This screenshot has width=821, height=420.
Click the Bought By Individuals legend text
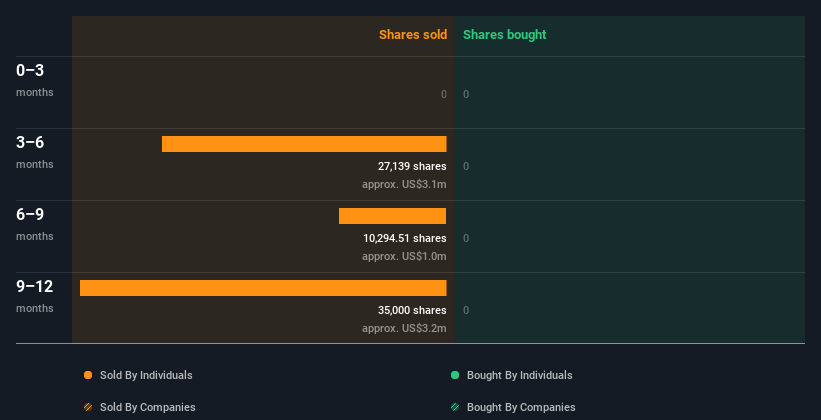point(519,375)
